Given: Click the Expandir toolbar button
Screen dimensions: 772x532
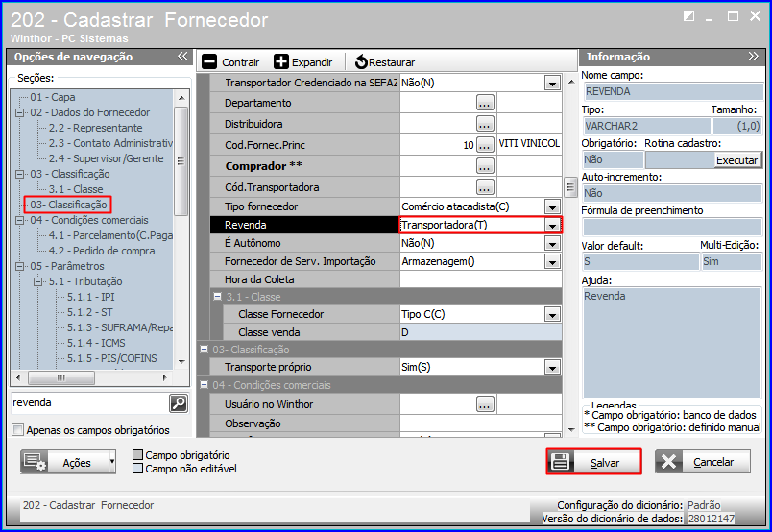Looking at the screenshot, I should (x=303, y=62).
